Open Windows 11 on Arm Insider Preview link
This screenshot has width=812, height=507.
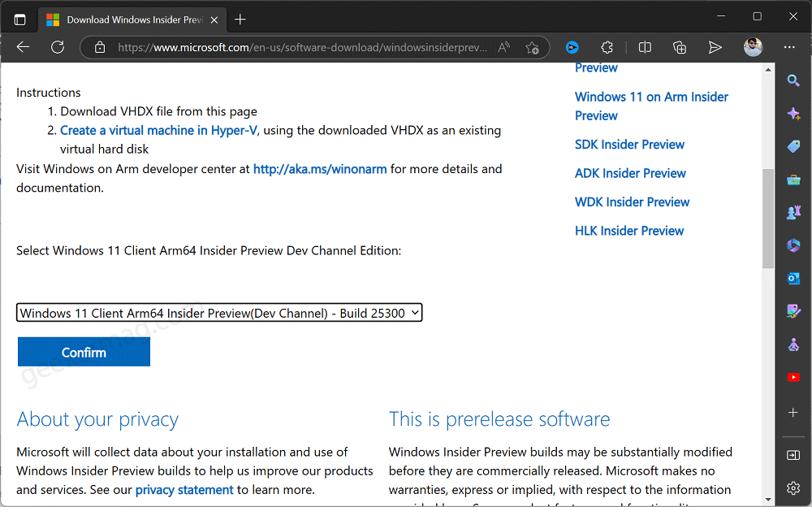(x=651, y=106)
